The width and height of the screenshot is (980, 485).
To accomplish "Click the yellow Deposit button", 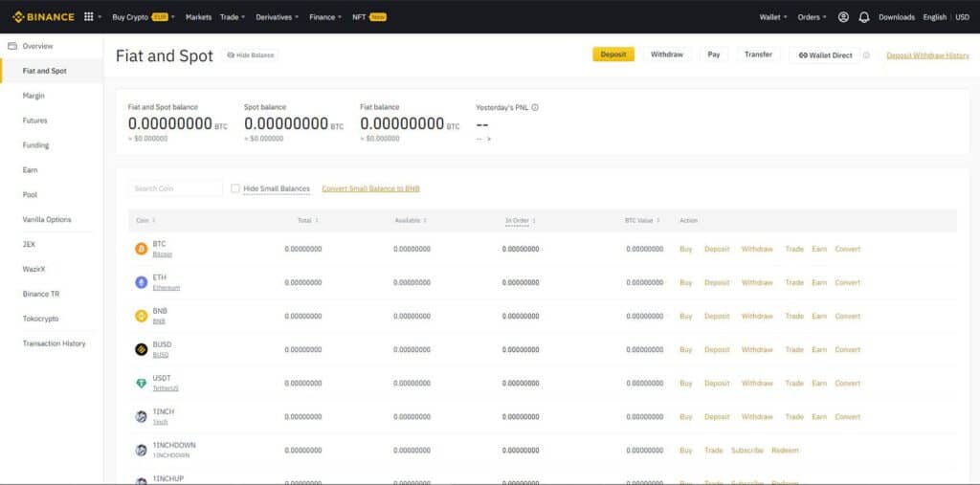I will click(x=613, y=55).
